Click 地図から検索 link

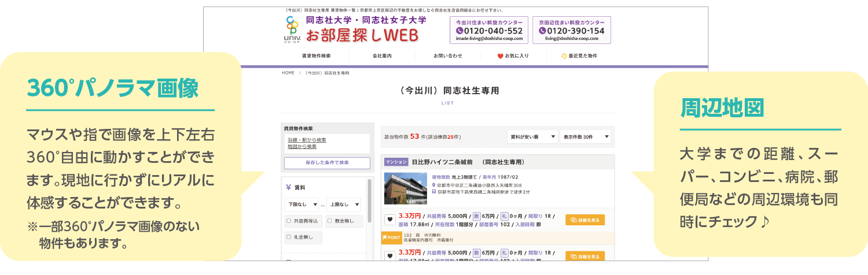point(301,147)
